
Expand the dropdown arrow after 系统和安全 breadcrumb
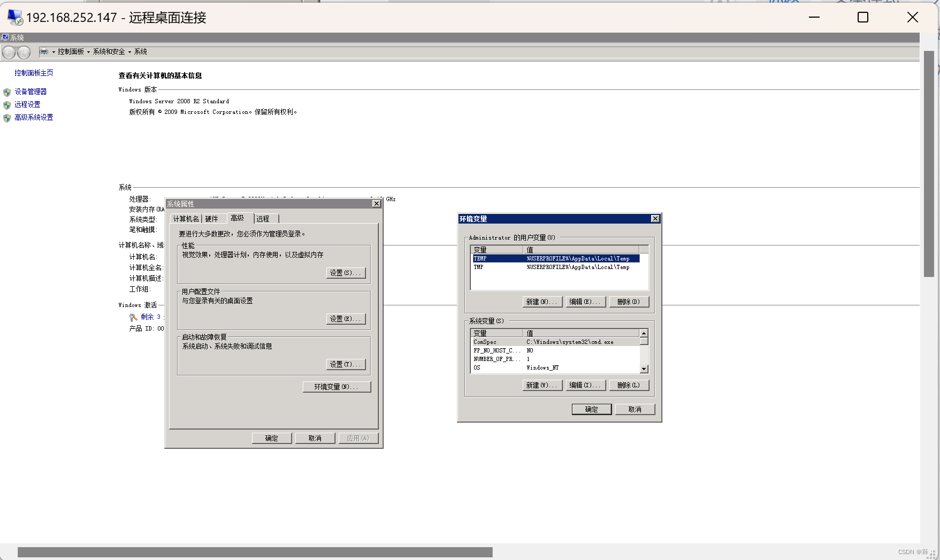[x=129, y=52]
